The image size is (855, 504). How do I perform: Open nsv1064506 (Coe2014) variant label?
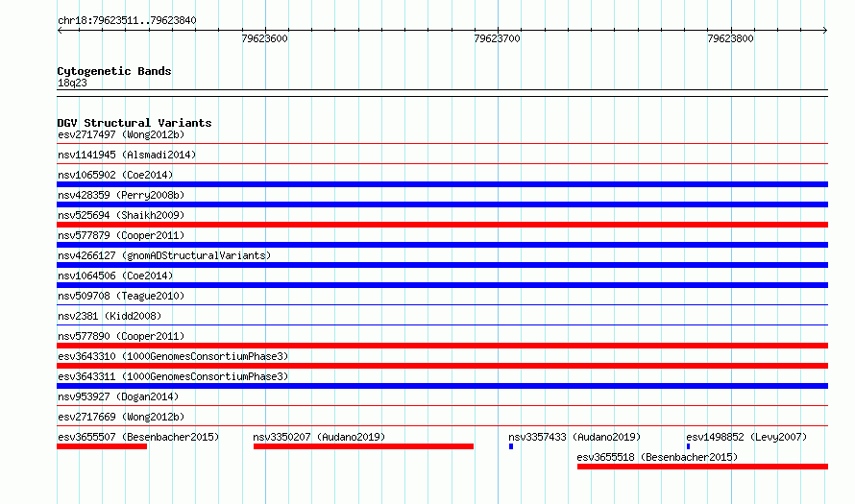click(x=115, y=276)
